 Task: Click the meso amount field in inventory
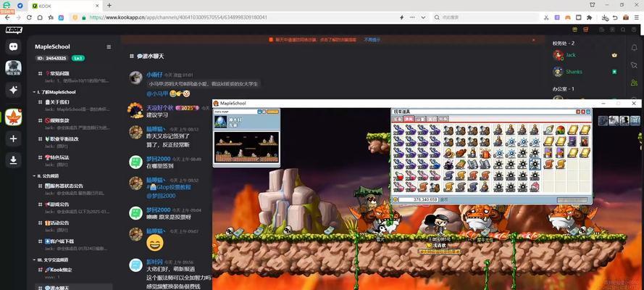[419, 199]
